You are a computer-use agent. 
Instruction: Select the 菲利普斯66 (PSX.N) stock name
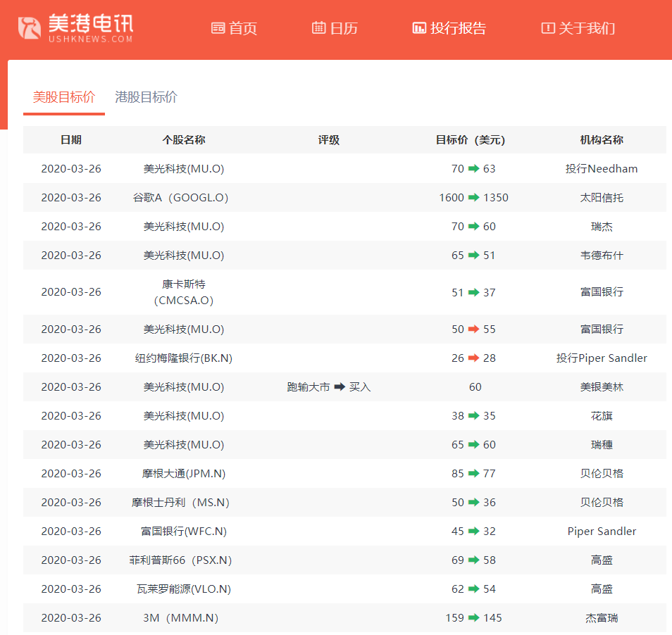tap(180, 560)
